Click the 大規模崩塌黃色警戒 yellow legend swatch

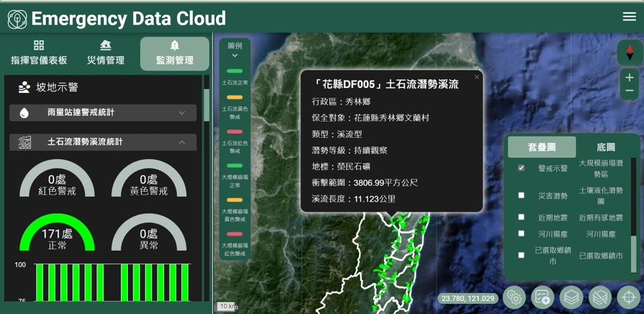click(x=234, y=200)
